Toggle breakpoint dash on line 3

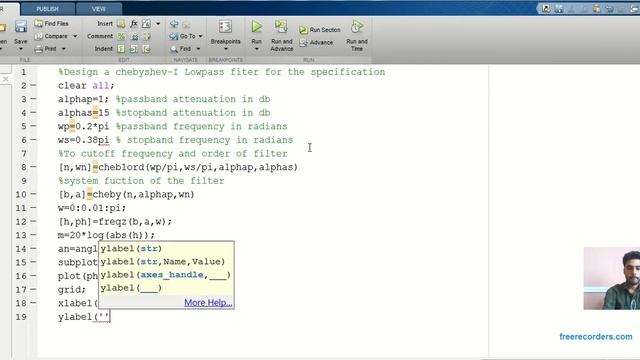[33, 99]
